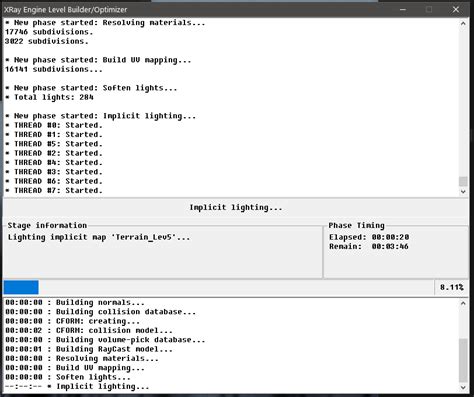Screen dimensions: 474x397
Task: Select the 'THREAD #0: Started.' line
Action: 54,125
